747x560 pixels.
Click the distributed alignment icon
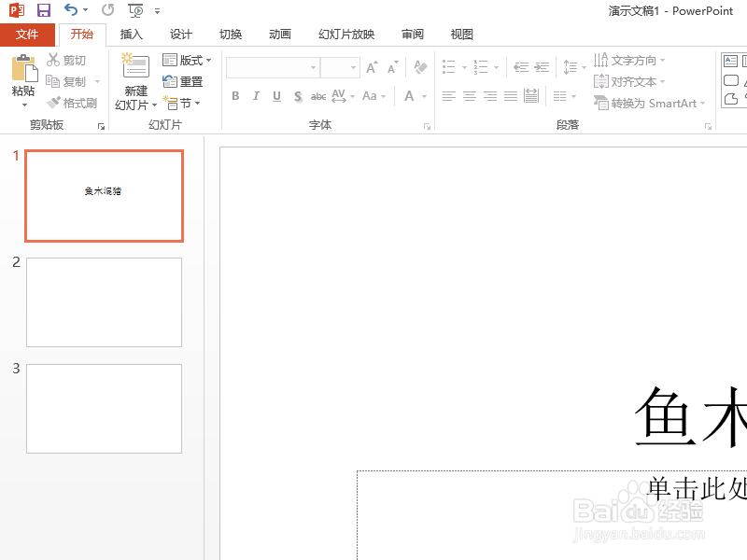point(531,96)
